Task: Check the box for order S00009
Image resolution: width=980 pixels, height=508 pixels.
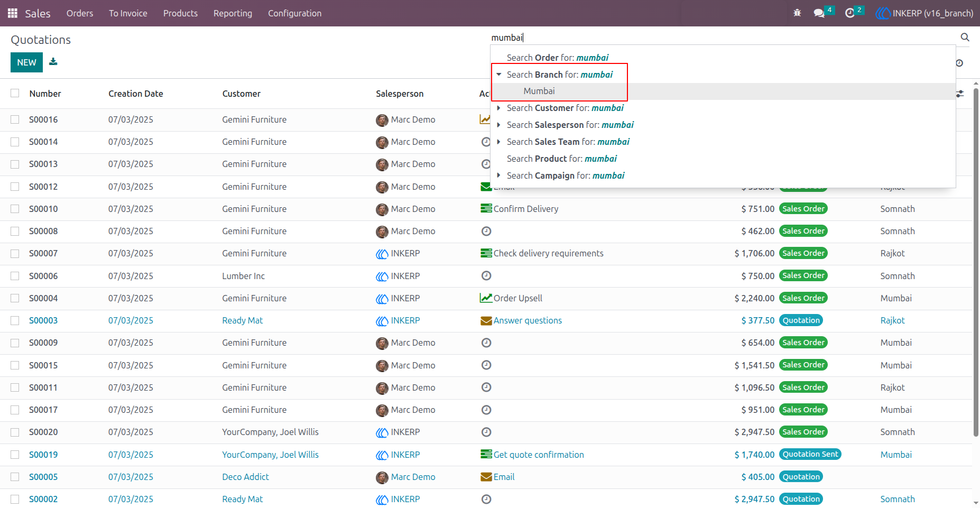Action: click(15, 343)
